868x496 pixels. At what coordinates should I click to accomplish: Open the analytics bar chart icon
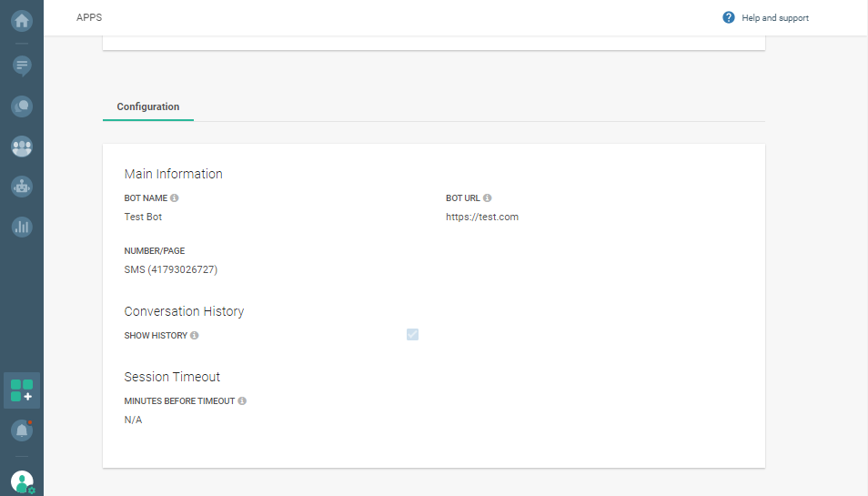[x=22, y=227]
